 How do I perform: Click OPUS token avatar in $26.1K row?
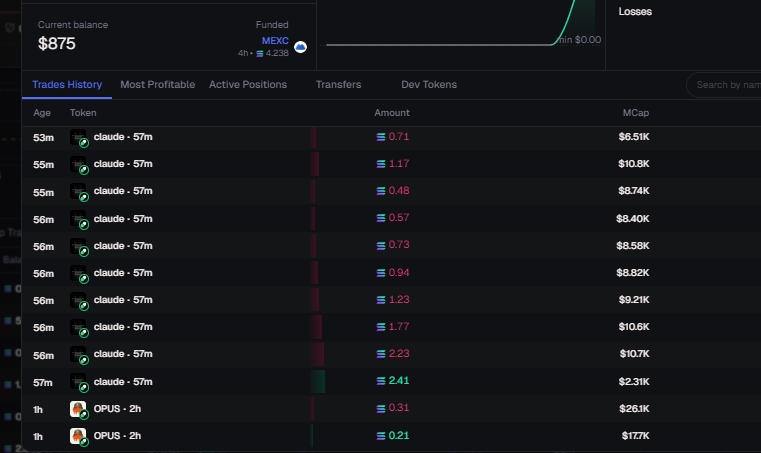tap(78, 409)
